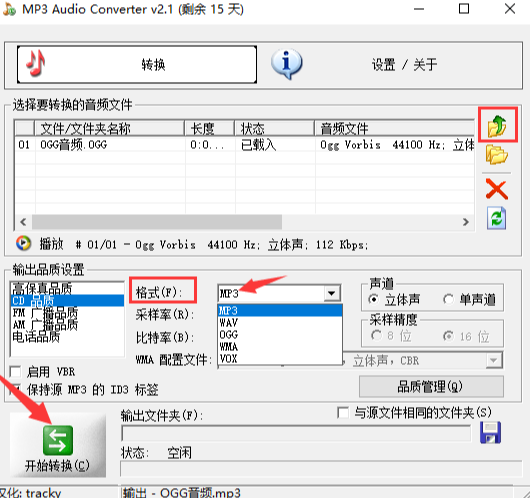530x498 pixels.
Task: Select CD 品质 quality preset
Action: click(x=67, y=300)
